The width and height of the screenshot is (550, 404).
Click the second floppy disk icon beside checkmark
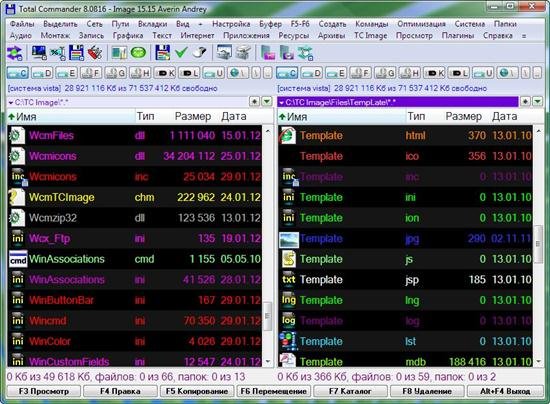(162, 53)
